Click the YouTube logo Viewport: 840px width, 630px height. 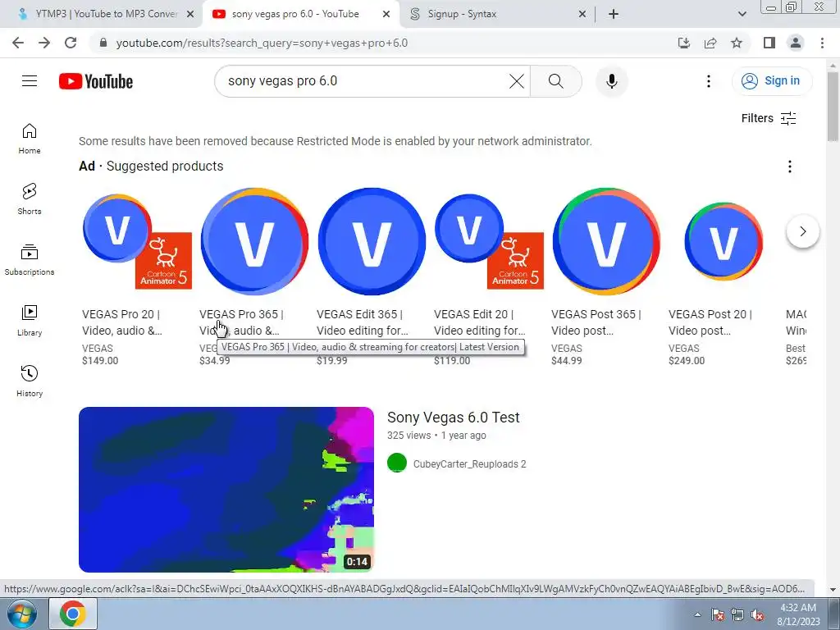pyautogui.click(x=96, y=81)
